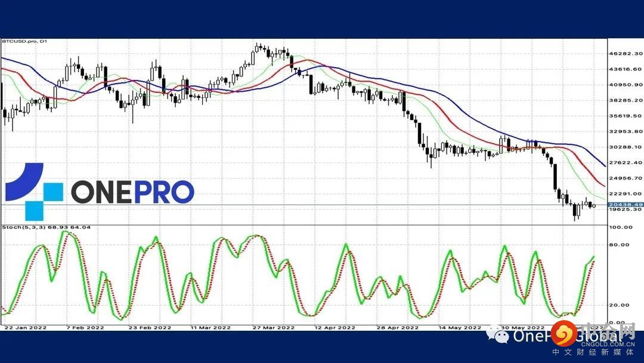
Task: Select the Stoch(5,3,3) indicator label
Action: pos(46,227)
